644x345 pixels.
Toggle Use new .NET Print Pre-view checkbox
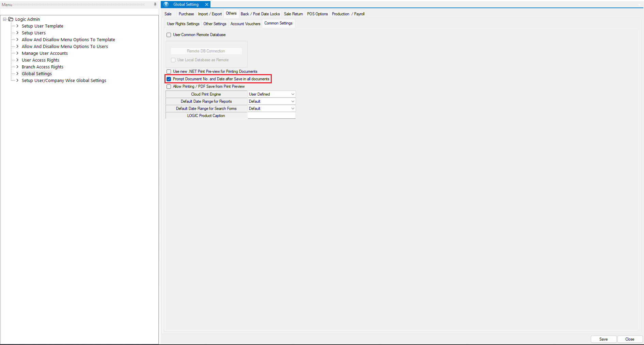coord(169,72)
